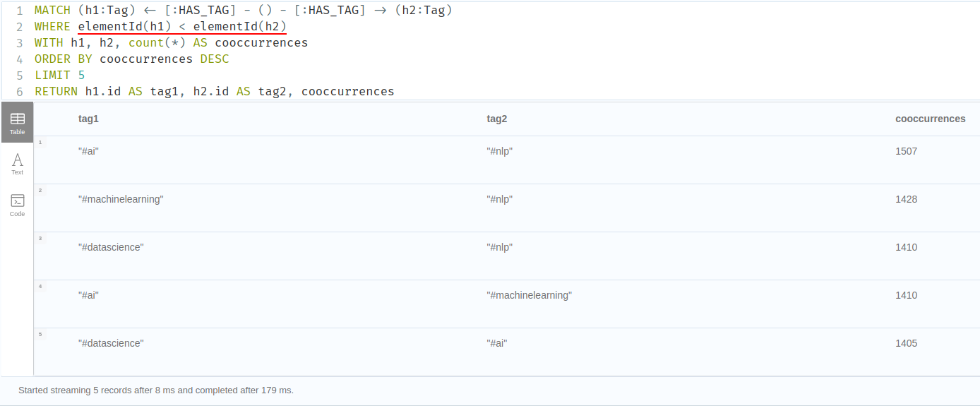
Task: Click the tag2 column header
Action: coord(497,119)
